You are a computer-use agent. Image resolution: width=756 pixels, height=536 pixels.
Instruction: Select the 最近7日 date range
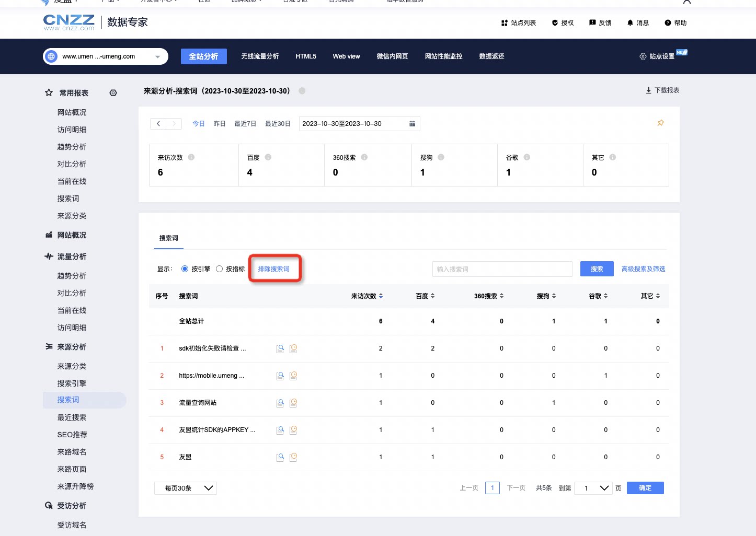tap(245, 124)
